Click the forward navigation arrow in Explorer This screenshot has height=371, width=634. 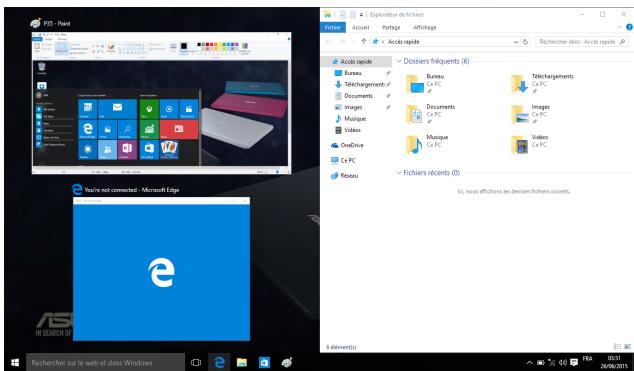coord(343,41)
